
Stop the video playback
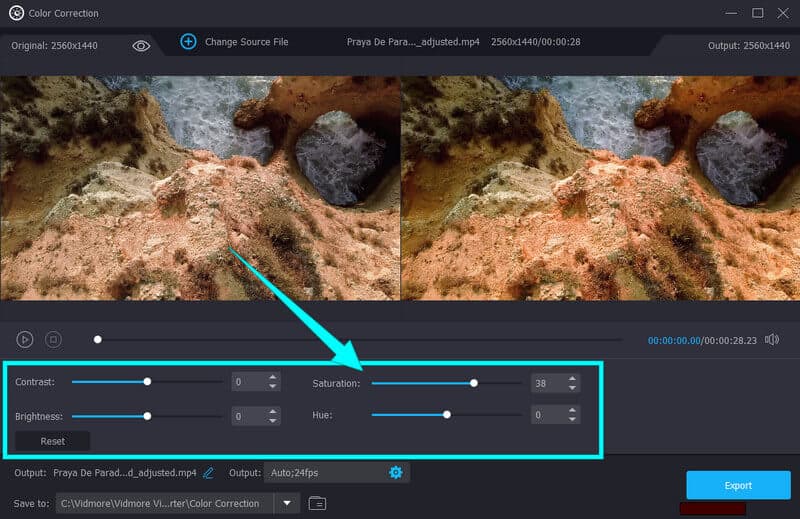click(53, 340)
